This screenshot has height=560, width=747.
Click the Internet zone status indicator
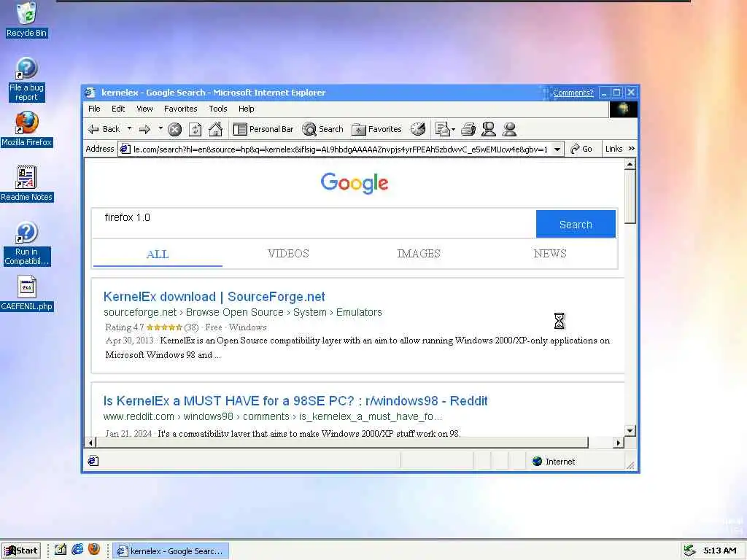554,461
